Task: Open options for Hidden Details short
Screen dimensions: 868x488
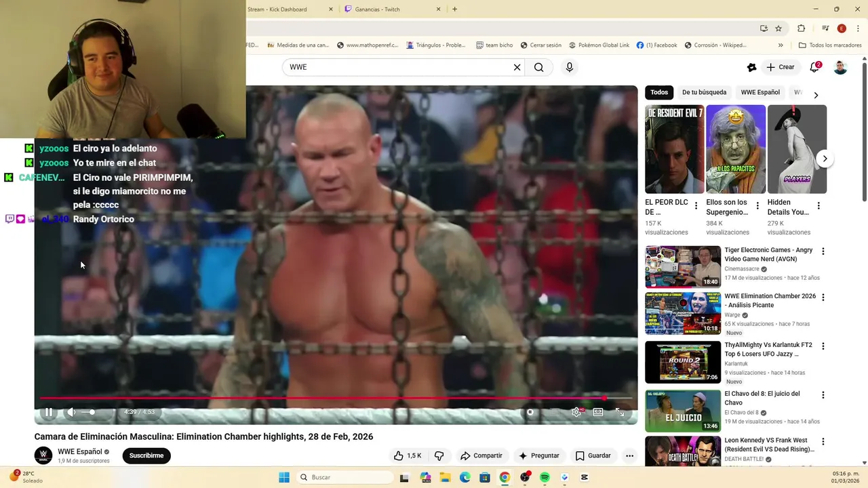Action: (x=818, y=206)
